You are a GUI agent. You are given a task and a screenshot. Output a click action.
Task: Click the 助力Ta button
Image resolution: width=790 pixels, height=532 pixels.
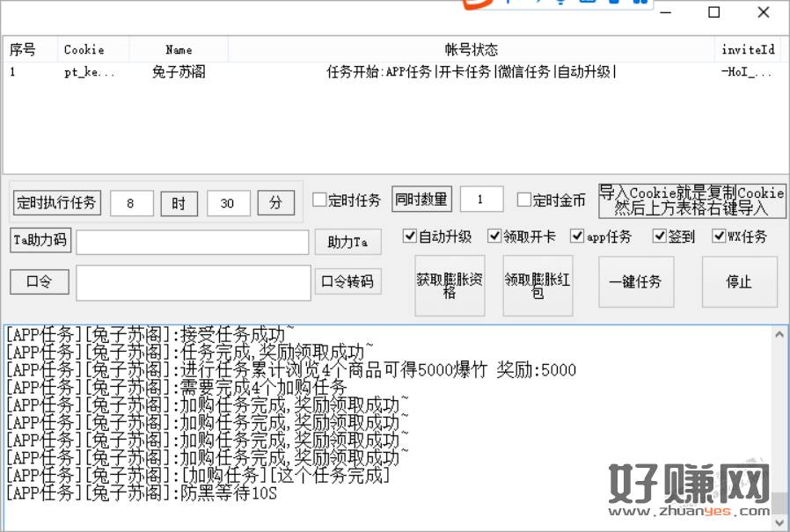pyautogui.click(x=347, y=242)
